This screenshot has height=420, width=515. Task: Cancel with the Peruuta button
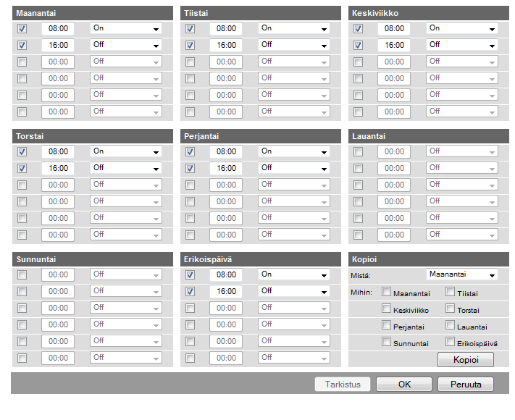(x=466, y=385)
